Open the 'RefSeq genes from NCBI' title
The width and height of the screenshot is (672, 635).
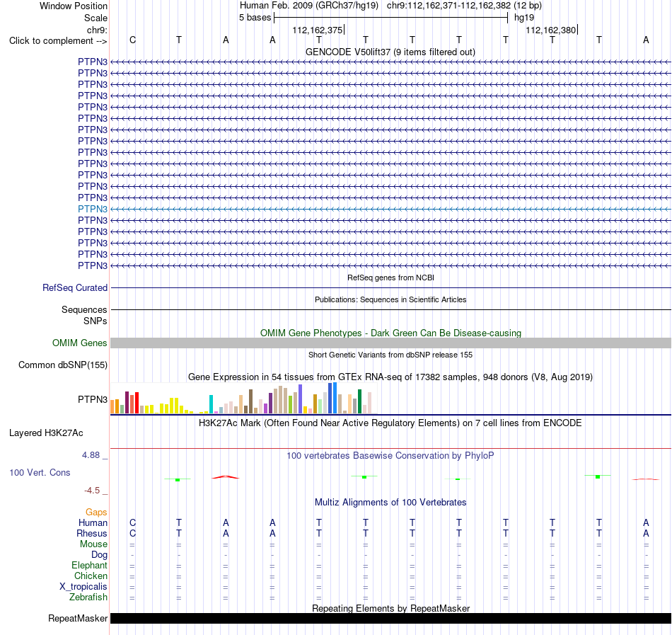click(390, 278)
